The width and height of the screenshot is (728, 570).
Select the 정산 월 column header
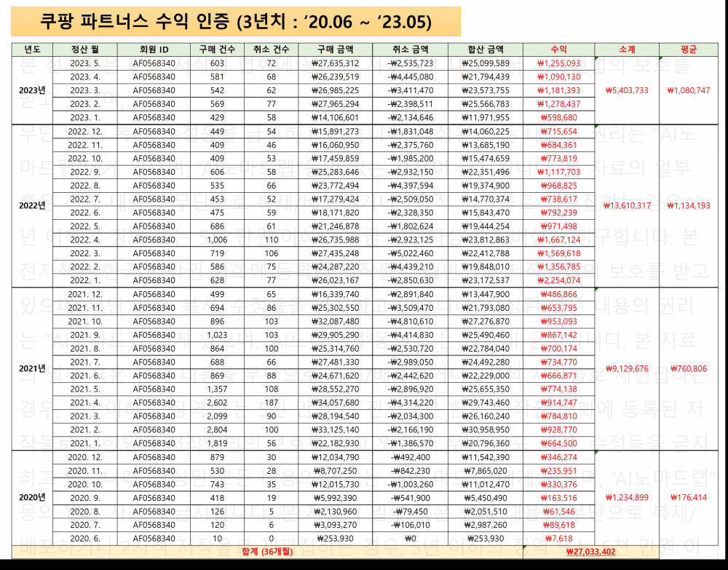tap(85, 50)
